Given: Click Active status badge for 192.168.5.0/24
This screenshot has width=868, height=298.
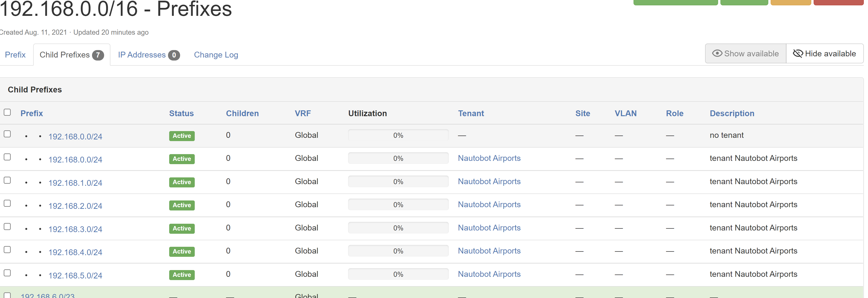Looking at the screenshot, I should [x=182, y=275].
